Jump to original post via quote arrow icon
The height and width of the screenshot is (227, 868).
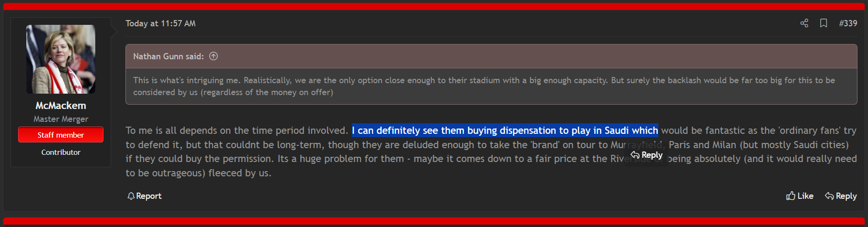pyautogui.click(x=214, y=56)
